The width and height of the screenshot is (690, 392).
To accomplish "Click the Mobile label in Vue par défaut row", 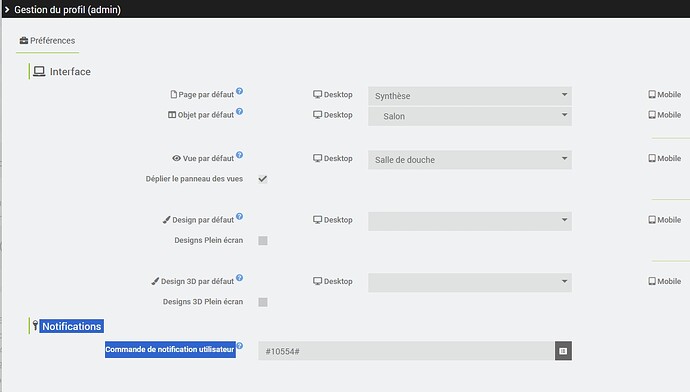I will (669, 158).
